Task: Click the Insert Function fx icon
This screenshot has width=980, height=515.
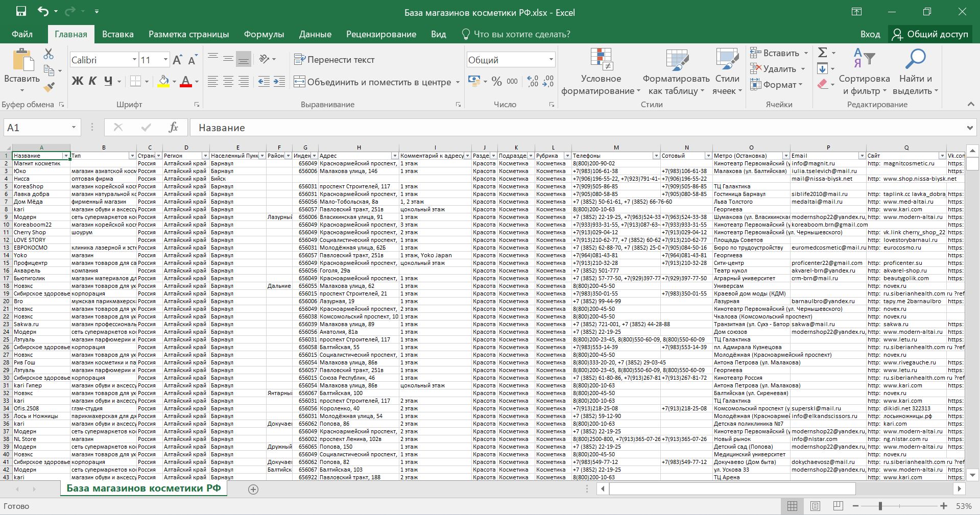Action: 173,128
